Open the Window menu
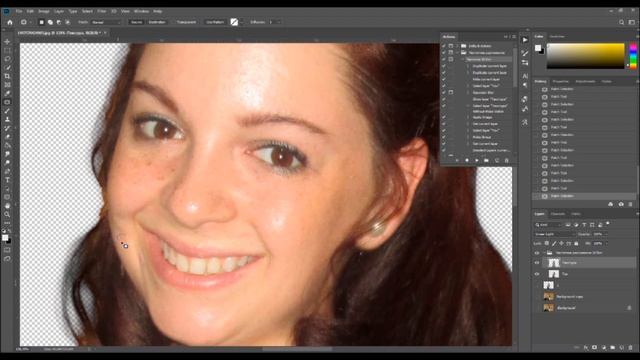 pyautogui.click(x=141, y=11)
